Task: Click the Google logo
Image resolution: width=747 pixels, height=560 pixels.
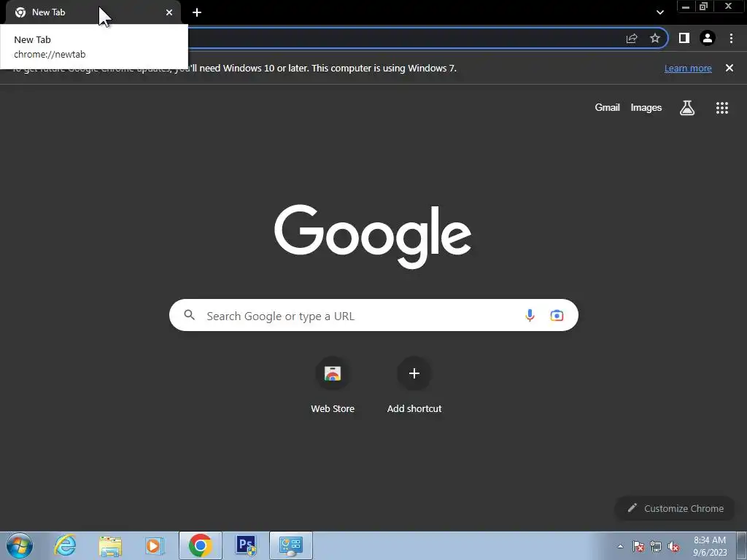Action: (373, 236)
